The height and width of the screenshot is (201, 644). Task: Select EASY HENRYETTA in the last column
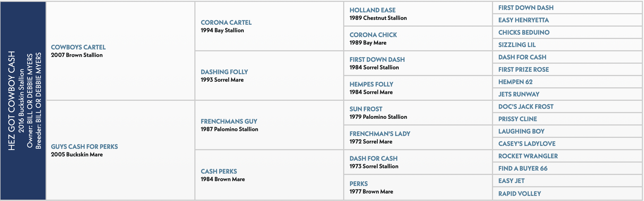click(x=524, y=20)
